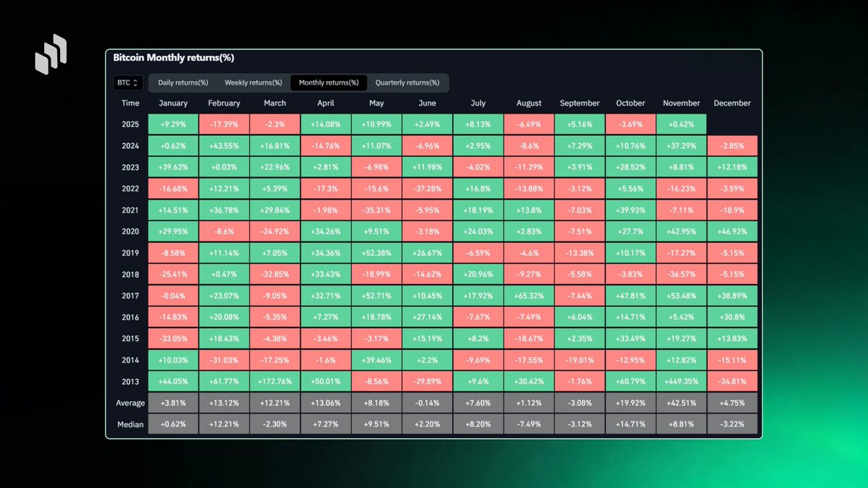Click the 2022 row label
The width and height of the screenshot is (868, 488).
click(130, 188)
